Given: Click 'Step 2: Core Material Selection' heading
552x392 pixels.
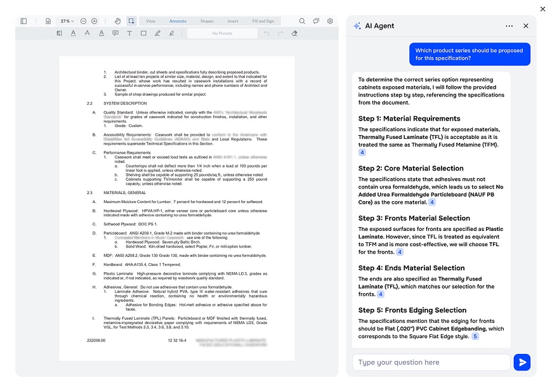Looking at the screenshot, I should 411,168.
